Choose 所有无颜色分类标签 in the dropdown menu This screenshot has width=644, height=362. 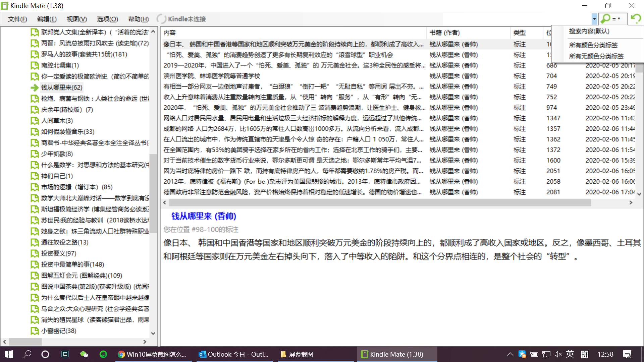(596, 56)
